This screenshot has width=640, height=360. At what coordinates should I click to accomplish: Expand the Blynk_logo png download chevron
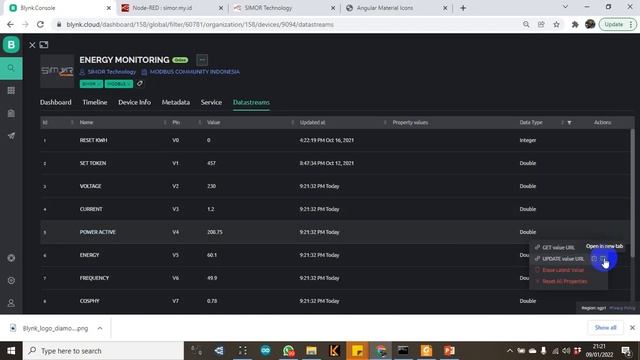[x=100, y=328]
